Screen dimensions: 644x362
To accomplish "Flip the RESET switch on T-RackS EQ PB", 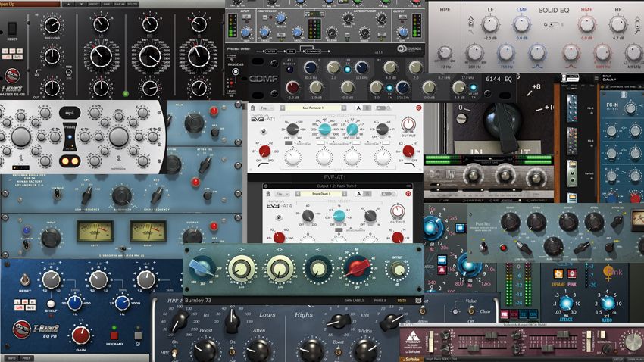I will click(25, 280).
